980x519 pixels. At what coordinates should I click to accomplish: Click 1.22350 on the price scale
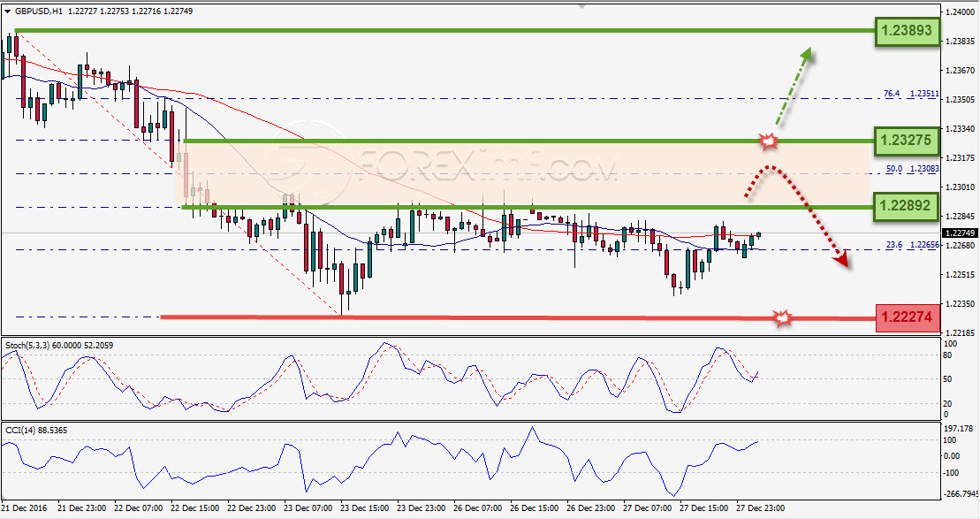(x=961, y=304)
